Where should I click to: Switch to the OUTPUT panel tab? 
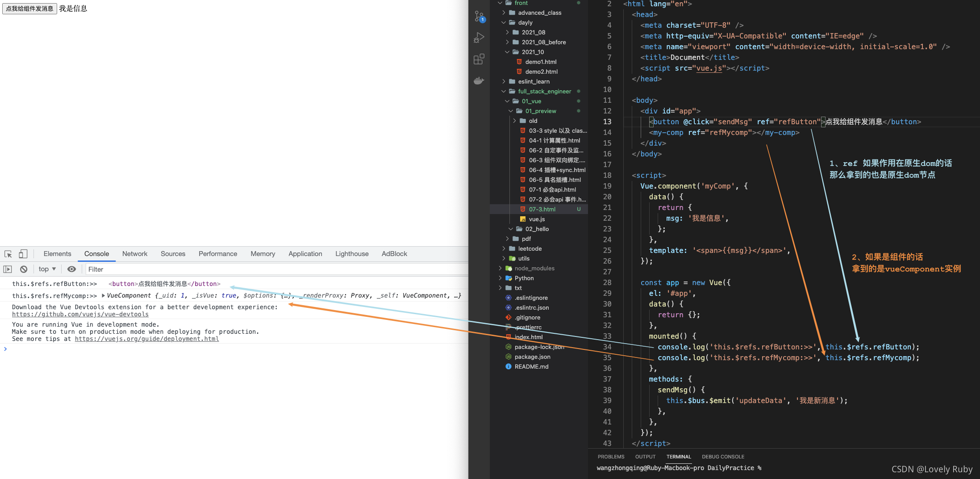(x=645, y=457)
